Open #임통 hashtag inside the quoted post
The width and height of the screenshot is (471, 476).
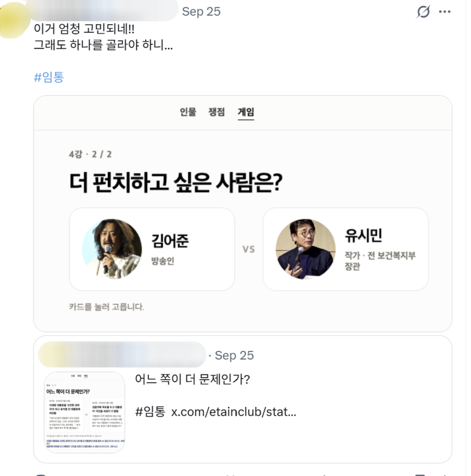tap(150, 412)
